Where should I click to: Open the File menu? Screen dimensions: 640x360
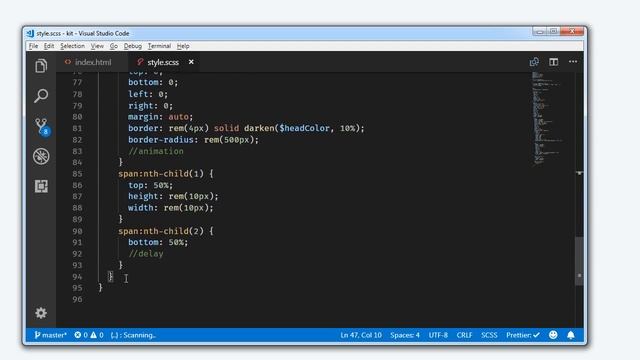coord(33,46)
